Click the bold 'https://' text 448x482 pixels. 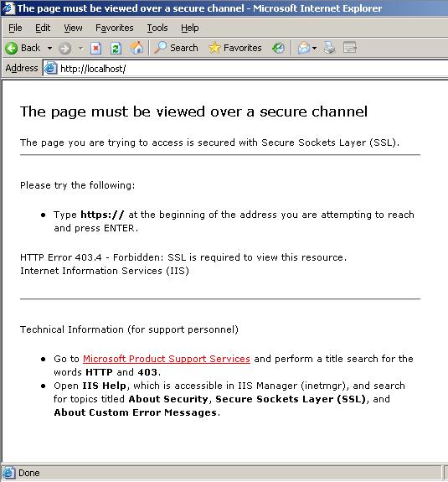pos(102,215)
